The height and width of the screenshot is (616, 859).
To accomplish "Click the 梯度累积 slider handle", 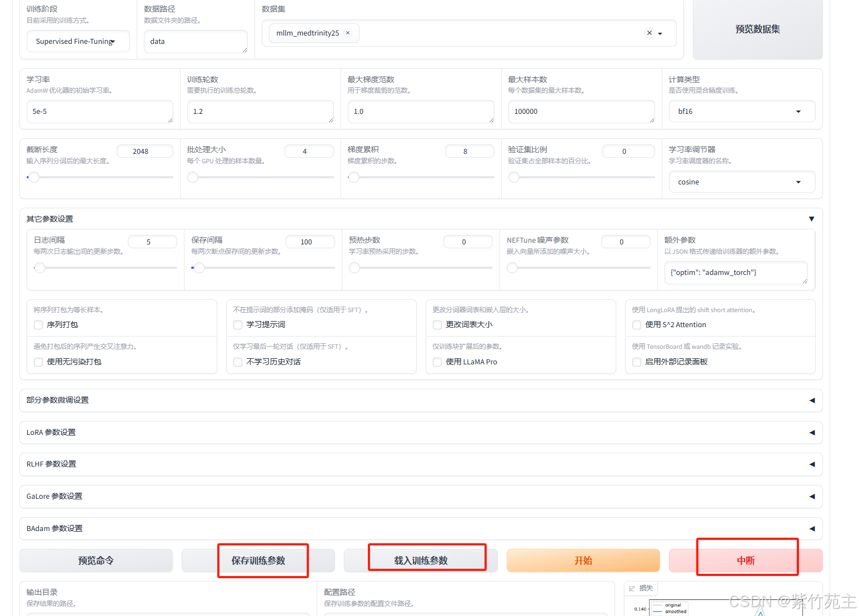I will point(354,177).
